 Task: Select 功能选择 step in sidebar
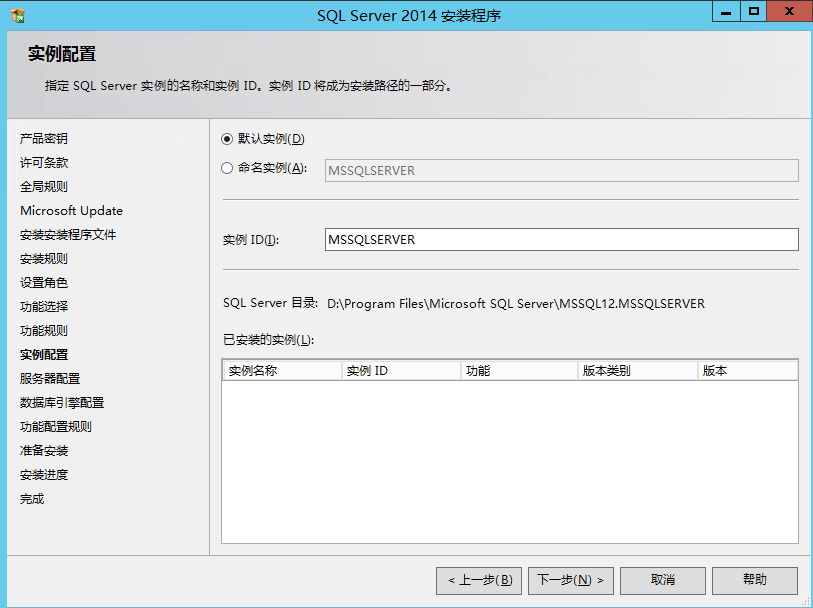click(44, 306)
